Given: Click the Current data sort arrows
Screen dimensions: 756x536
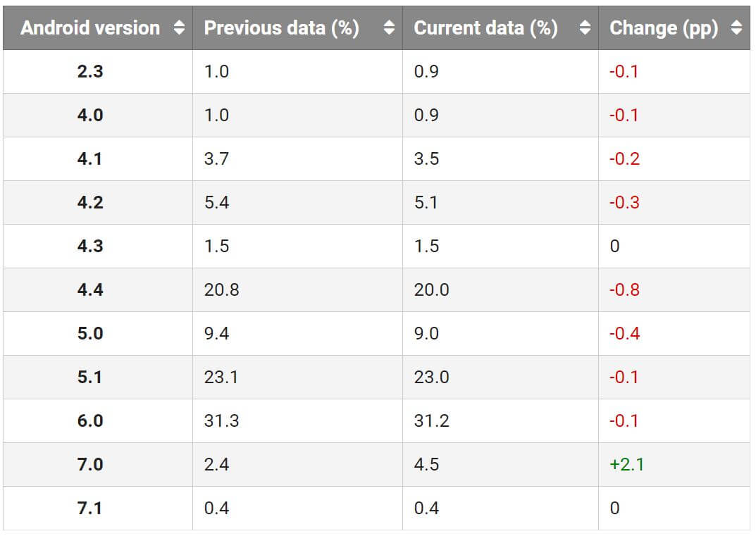Looking at the screenshot, I should 585,28.
